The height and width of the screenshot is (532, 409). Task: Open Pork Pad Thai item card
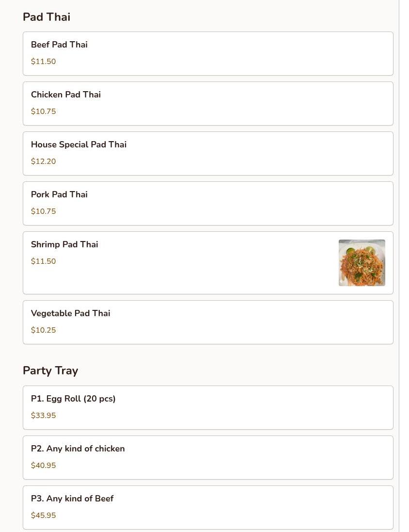207,203
